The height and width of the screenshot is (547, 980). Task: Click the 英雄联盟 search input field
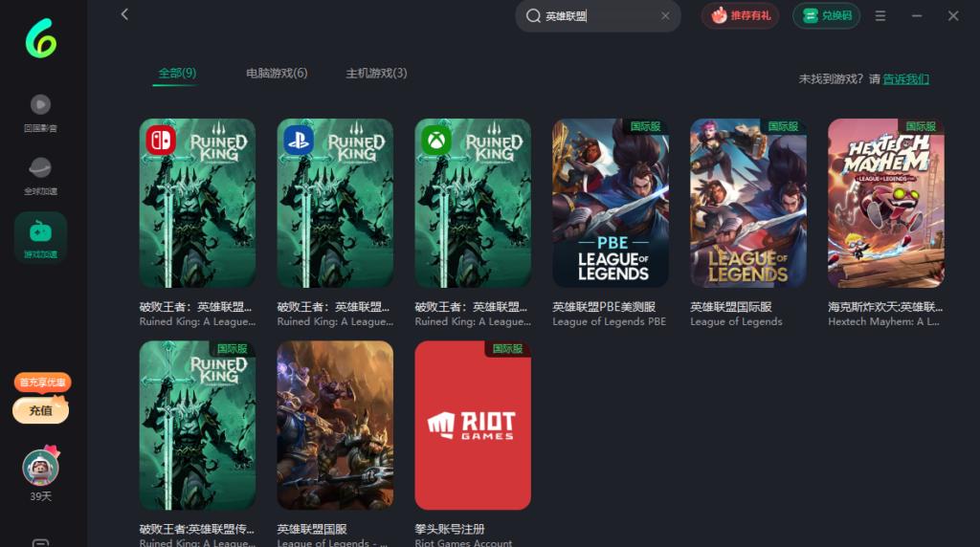pos(598,15)
